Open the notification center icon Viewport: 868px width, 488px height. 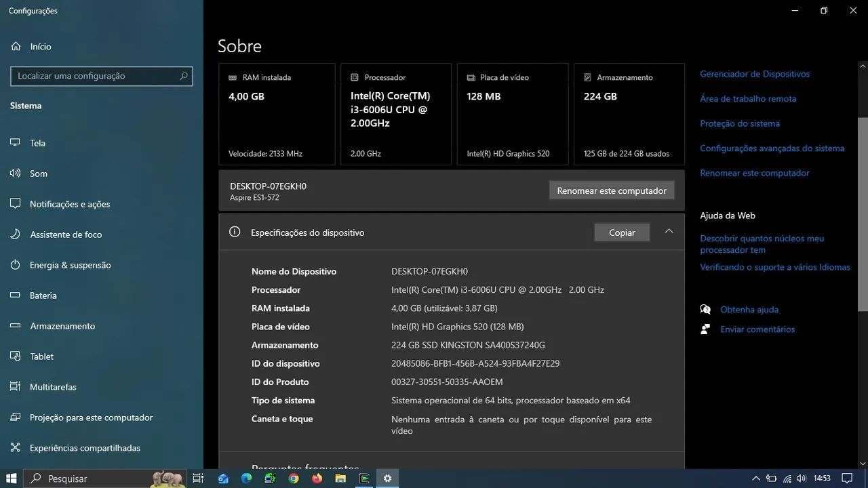pos(848,479)
